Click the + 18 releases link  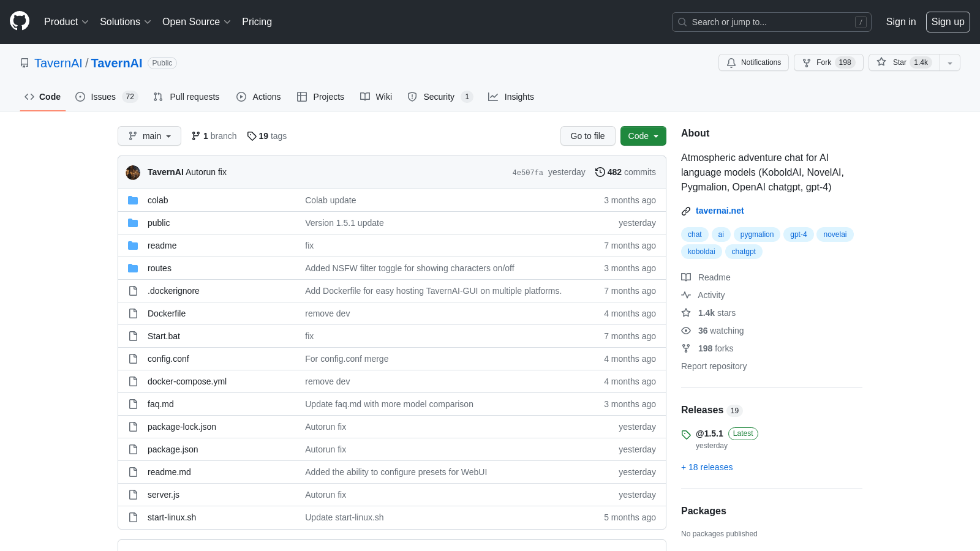click(707, 467)
